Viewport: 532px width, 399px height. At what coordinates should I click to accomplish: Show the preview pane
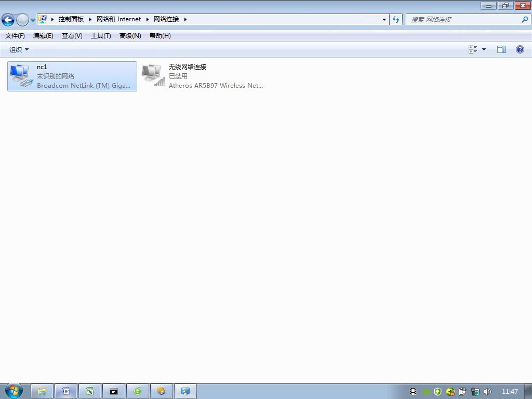(x=501, y=49)
